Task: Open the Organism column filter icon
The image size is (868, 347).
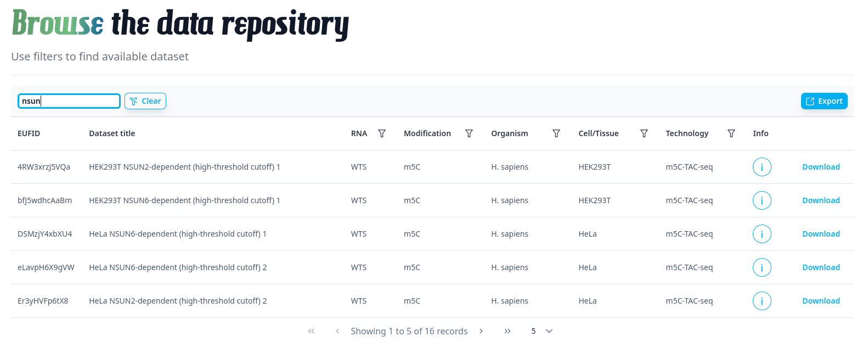Action: point(556,133)
